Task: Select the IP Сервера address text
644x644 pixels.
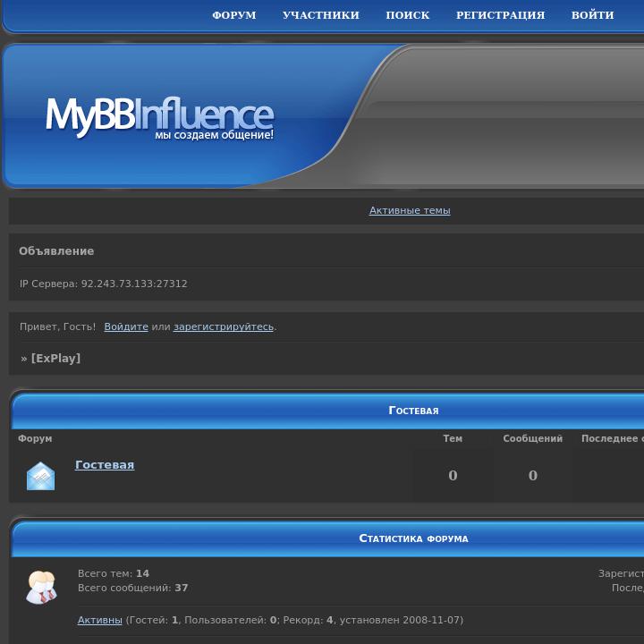Action: [x=104, y=284]
